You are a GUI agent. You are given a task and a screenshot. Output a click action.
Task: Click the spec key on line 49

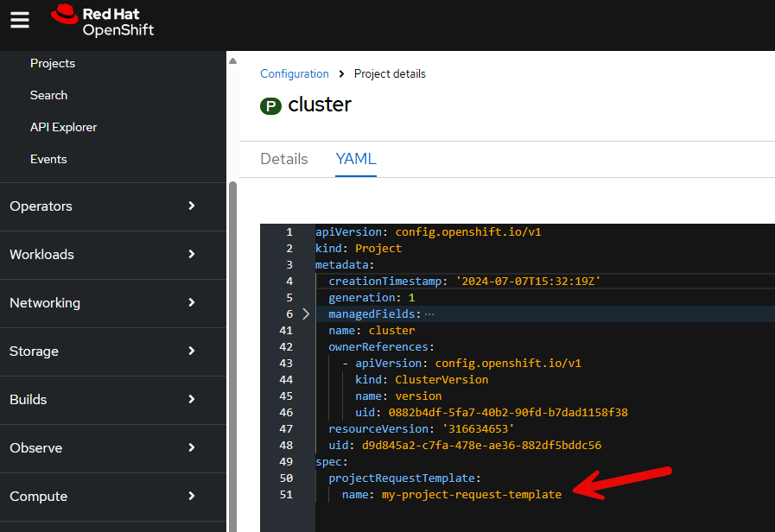328,462
